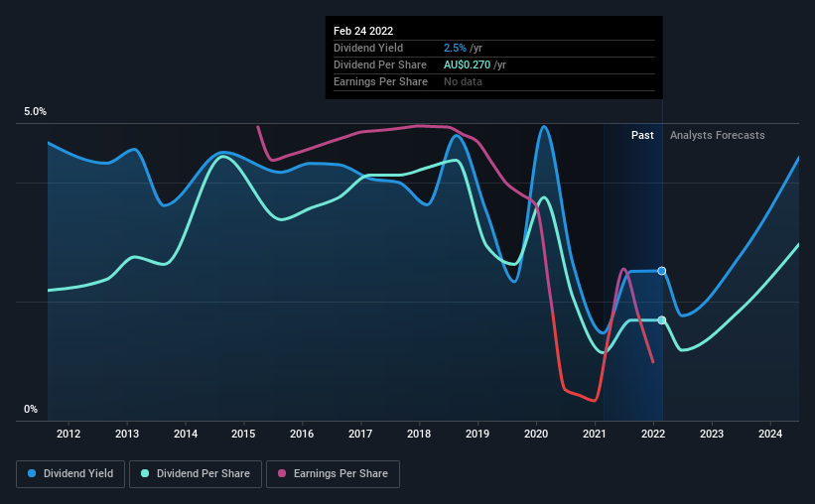Click the 2014 x-axis label
Viewport: 815px width, 504px height.
click(x=186, y=434)
